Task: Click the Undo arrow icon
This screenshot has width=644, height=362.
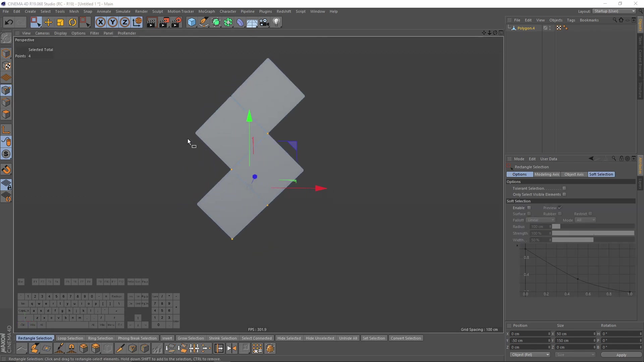Action: click(x=9, y=22)
